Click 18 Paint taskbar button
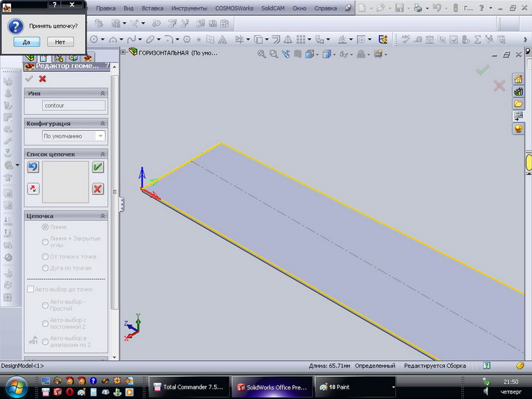Screen dimensions: 532x399 tap(355, 387)
